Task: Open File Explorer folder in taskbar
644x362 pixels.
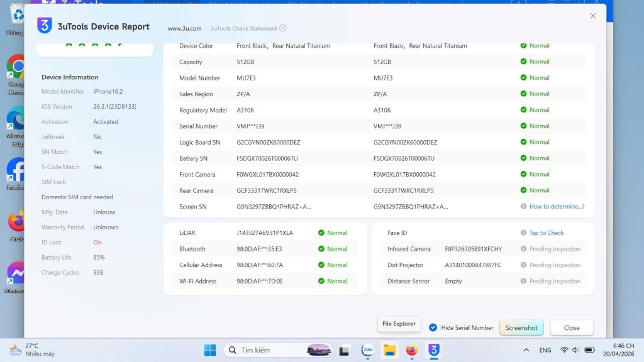Action: (389, 350)
